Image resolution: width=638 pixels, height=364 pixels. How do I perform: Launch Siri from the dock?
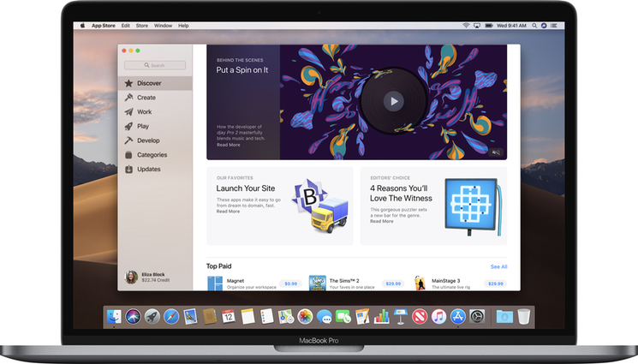134,317
